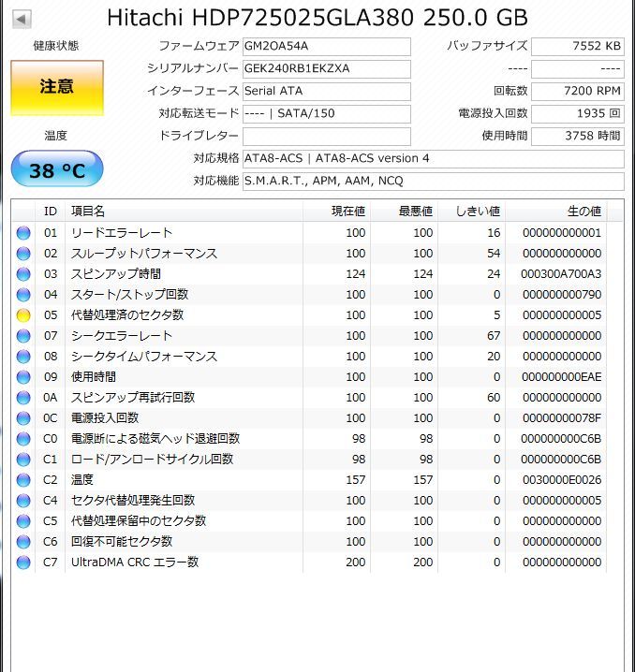
Task: Click the previous disk arrow button
Action: click(x=22, y=19)
